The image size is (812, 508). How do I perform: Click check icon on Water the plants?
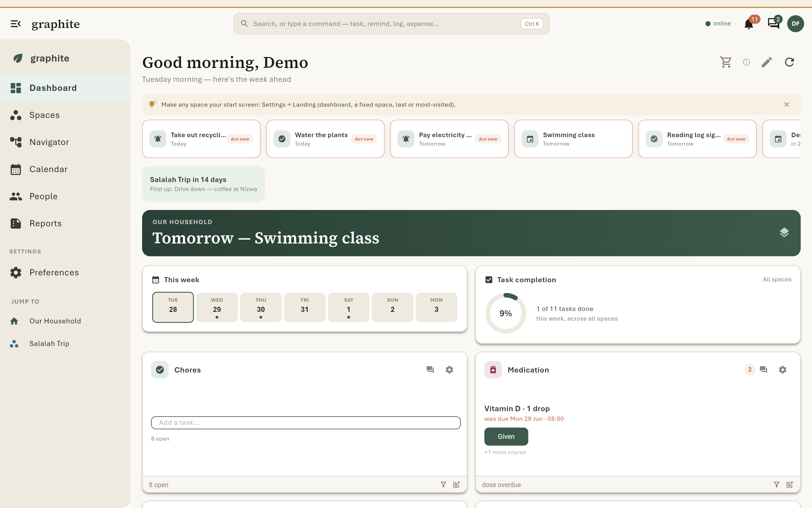(282, 139)
